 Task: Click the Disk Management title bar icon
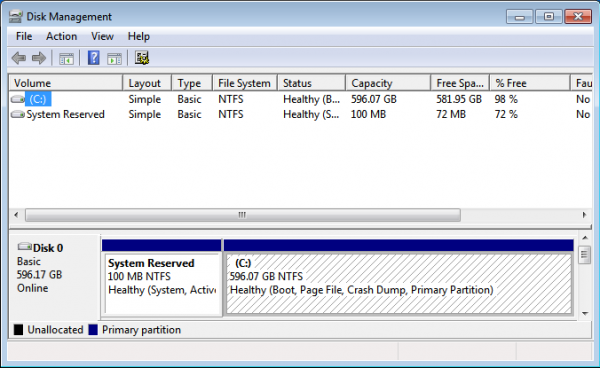point(16,16)
